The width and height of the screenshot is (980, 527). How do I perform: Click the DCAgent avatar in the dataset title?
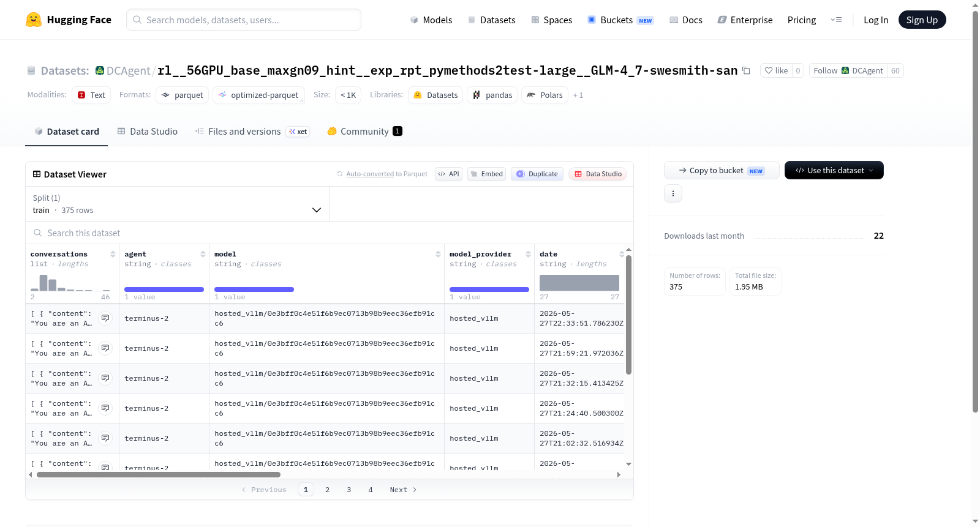pyautogui.click(x=100, y=70)
